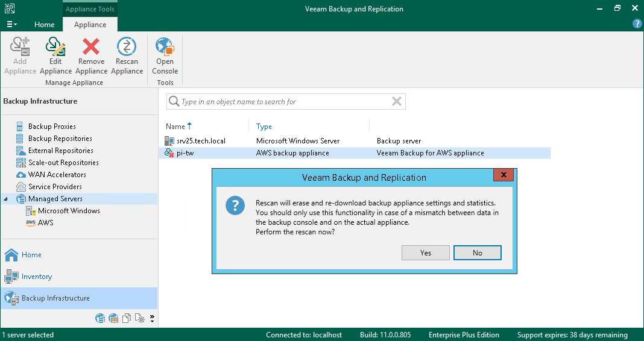The image size is (644, 341).
Task: Click the Build: 11.0.0.805 status text
Action: (385, 335)
